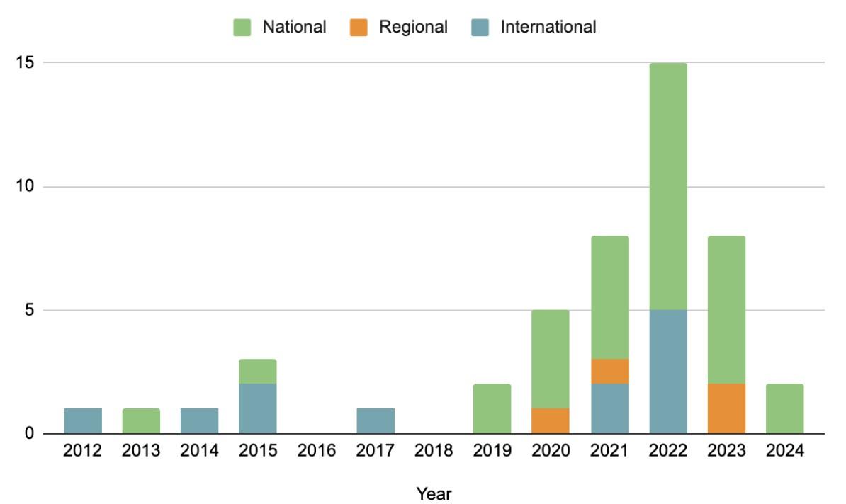Select the orange Regional segment in 2020
846x504 pixels.
(551, 420)
